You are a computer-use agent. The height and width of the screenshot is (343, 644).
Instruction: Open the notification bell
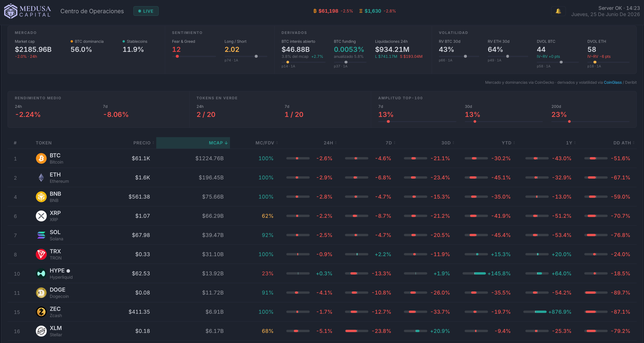(558, 11)
